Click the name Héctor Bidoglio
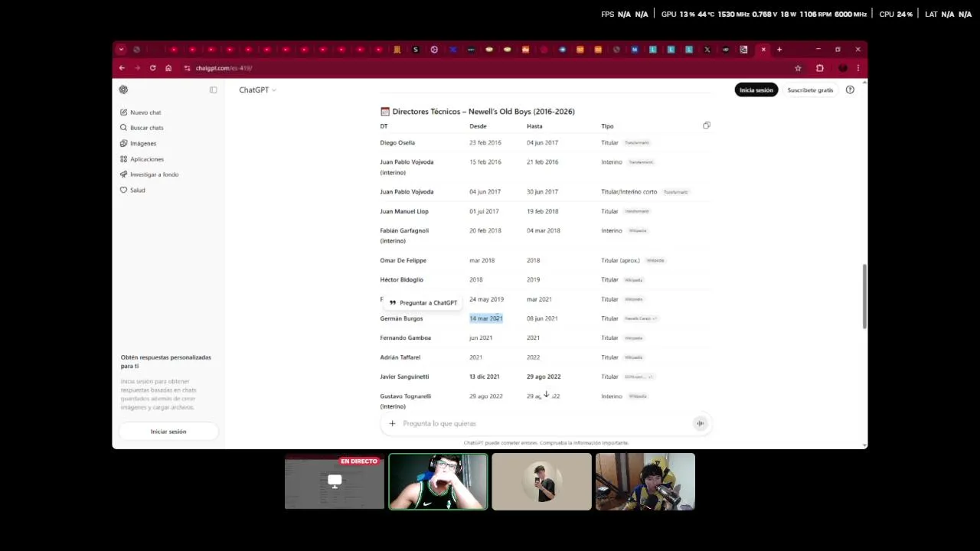 point(401,280)
